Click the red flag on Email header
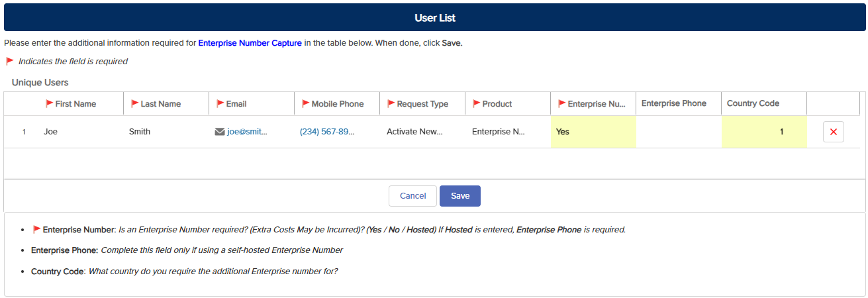 click(x=220, y=104)
